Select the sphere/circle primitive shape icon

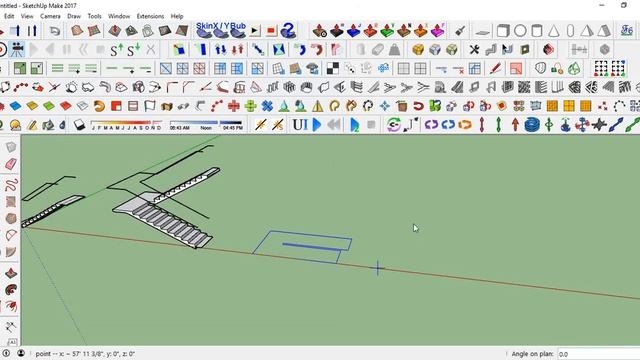(x=520, y=31)
